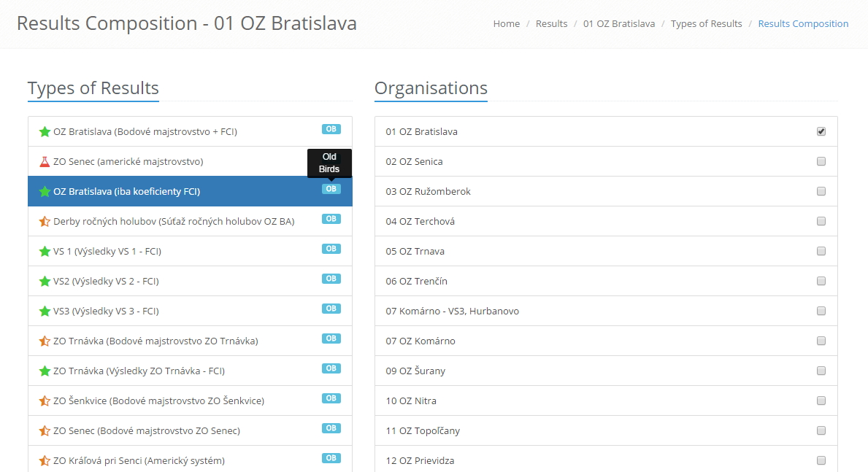
Task: Navigate to Types of Results breadcrumb
Action: point(706,24)
